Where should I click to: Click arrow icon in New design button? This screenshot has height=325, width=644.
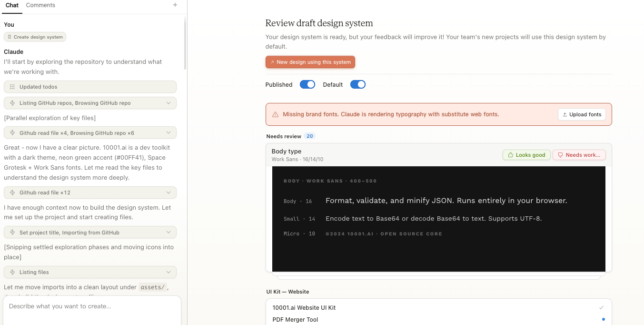click(272, 62)
